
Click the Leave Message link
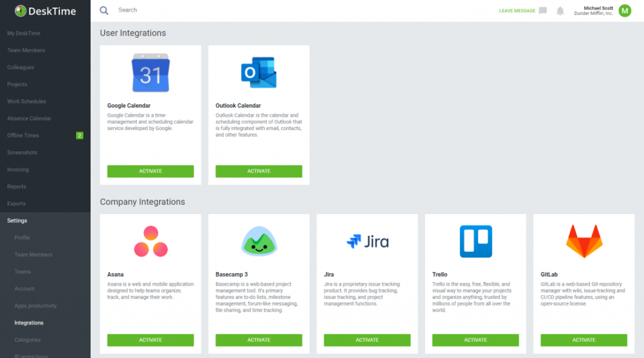tap(517, 11)
